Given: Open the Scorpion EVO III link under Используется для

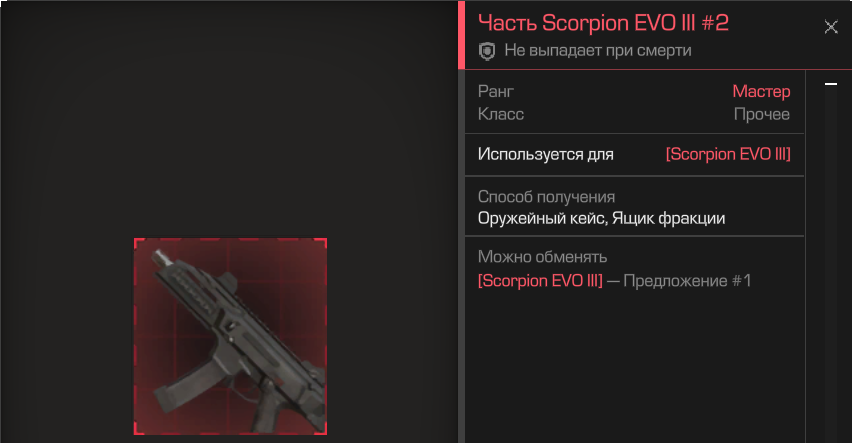Looking at the screenshot, I should point(728,154).
